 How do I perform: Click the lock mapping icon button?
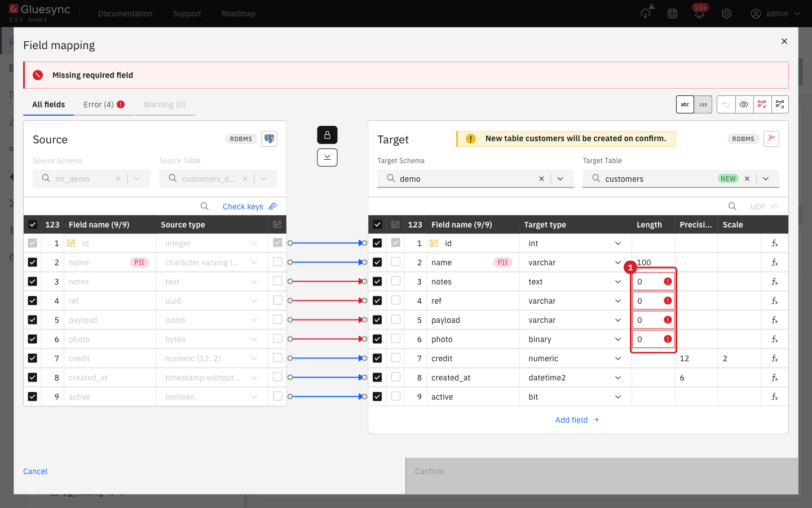click(327, 135)
